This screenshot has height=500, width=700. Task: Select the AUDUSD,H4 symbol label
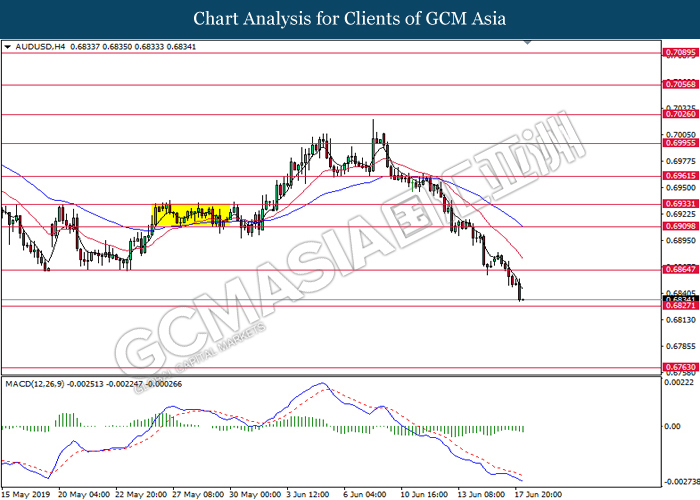tap(40, 47)
